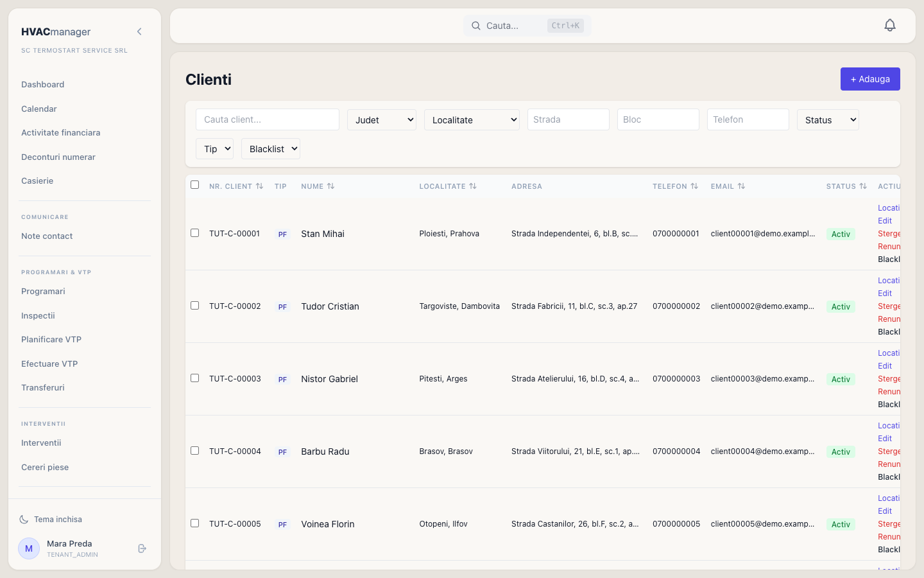Click Edit for Stan Mihai

885,221
